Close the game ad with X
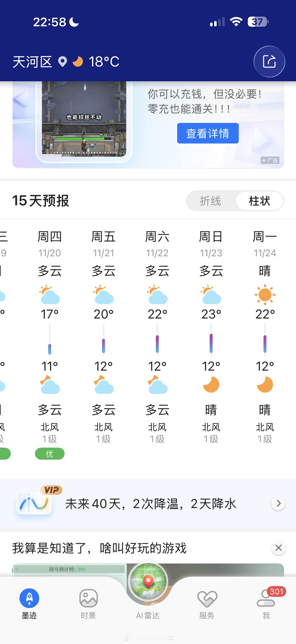 (278, 548)
